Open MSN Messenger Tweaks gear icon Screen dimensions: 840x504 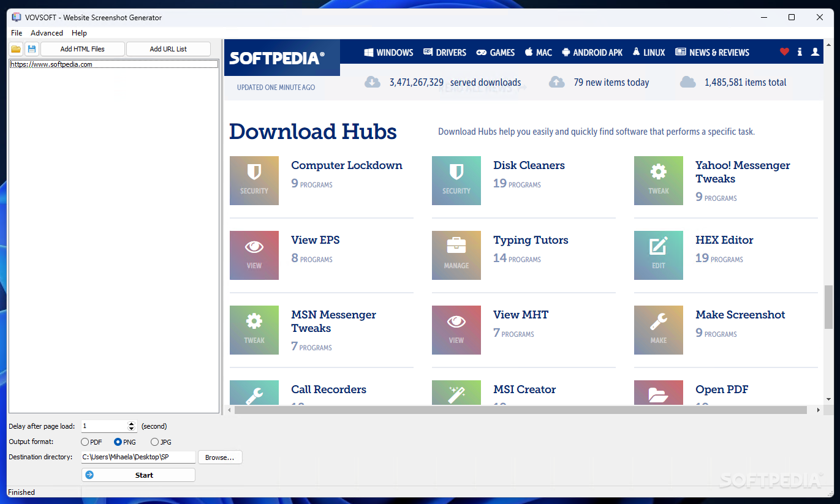(254, 330)
